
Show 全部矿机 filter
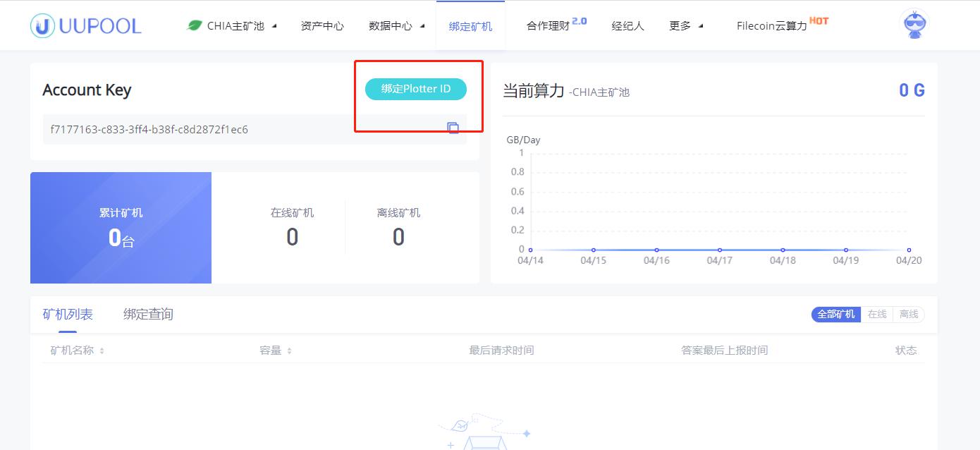pyautogui.click(x=836, y=315)
